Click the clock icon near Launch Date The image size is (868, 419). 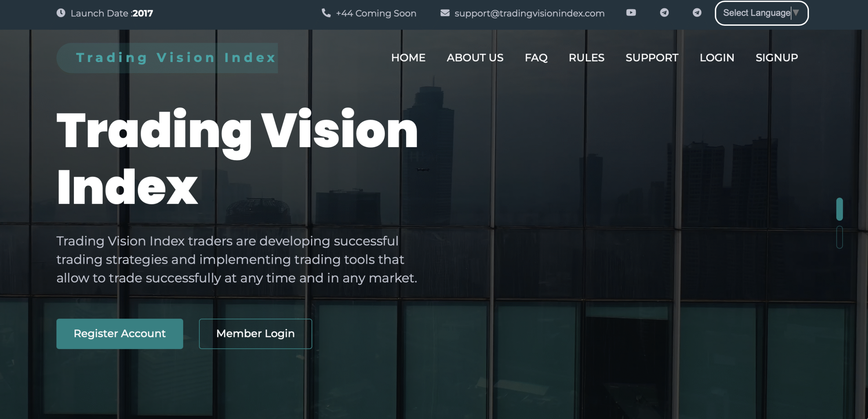61,13
